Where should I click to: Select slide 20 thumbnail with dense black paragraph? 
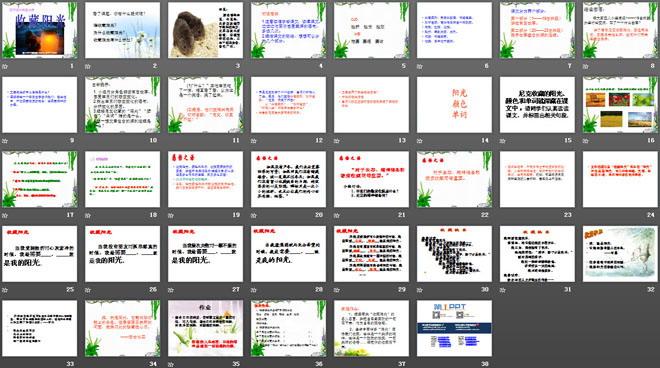pyautogui.click(x=288, y=179)
